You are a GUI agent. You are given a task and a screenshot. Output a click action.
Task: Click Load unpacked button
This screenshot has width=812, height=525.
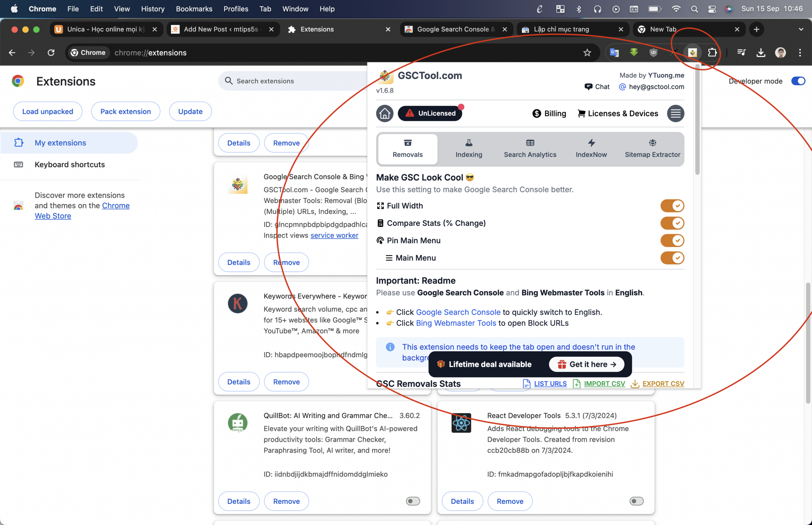point(48,111)
